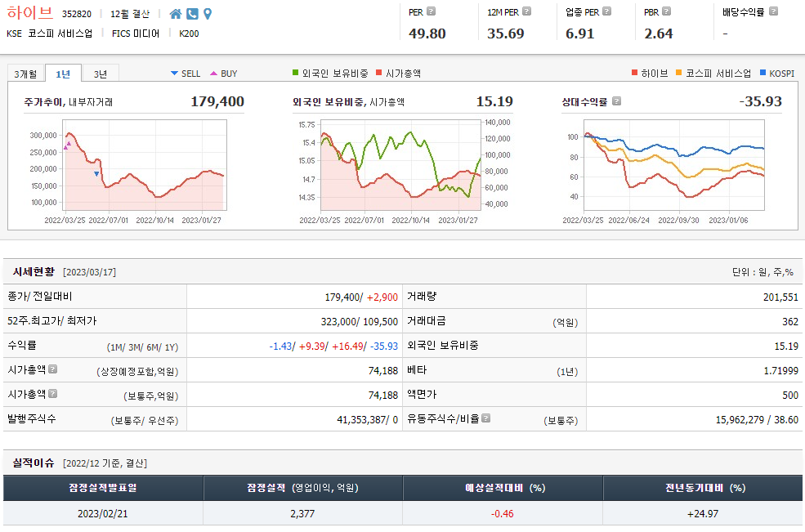Click the +24.97 year-over-year value
Viewport: 805px width, 532px height.
click(x=703, y=513)
